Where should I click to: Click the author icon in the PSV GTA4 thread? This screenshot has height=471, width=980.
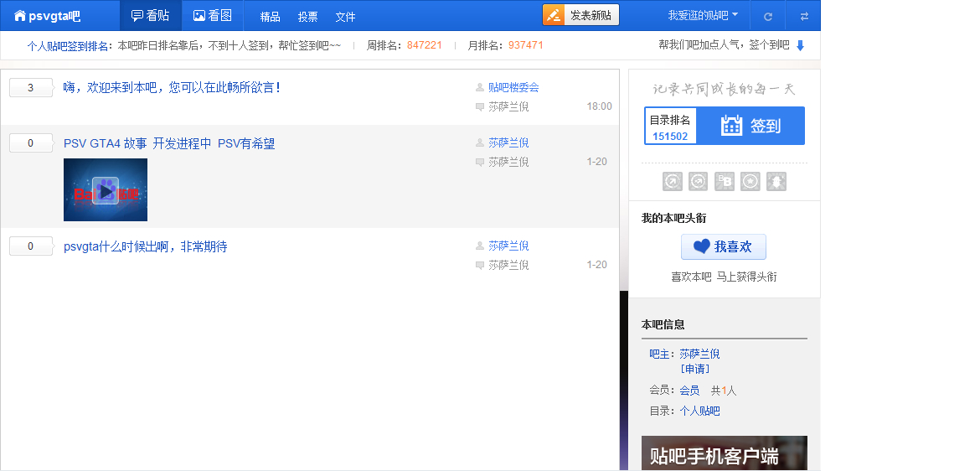[480, 142]
